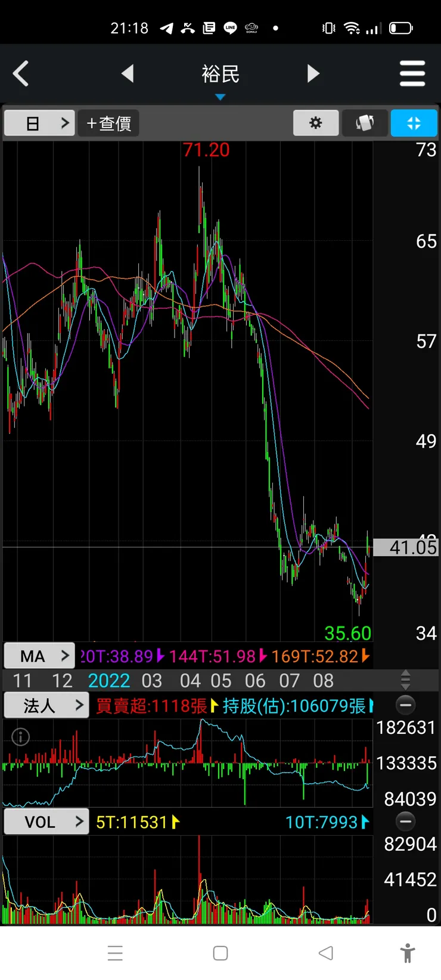
Task: Open chart settings gear
Action: click(x=316, y=123)
